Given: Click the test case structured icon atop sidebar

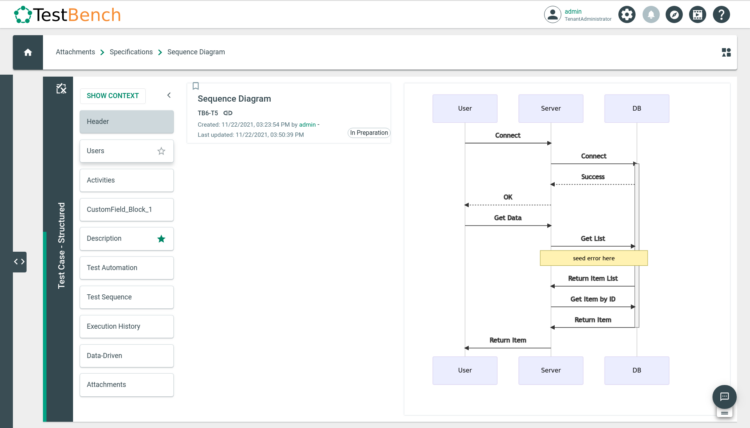Looking at the screenshot, I should [x=61, y=88].
